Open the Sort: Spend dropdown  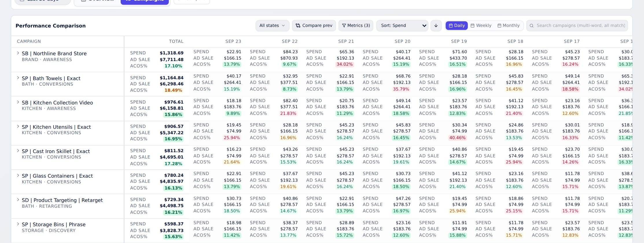coord(402,25)
